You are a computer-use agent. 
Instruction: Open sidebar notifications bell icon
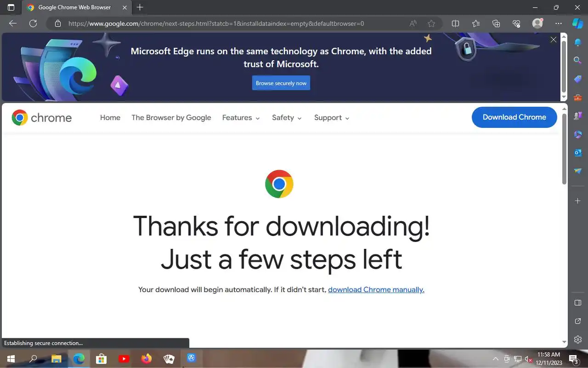pos(578,42)
